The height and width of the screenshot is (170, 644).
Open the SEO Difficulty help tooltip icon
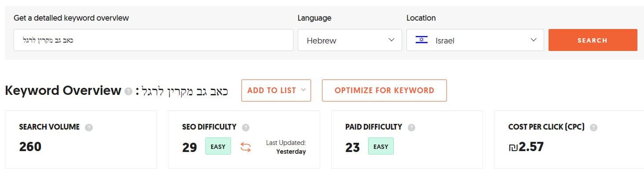tap(245, 127)
